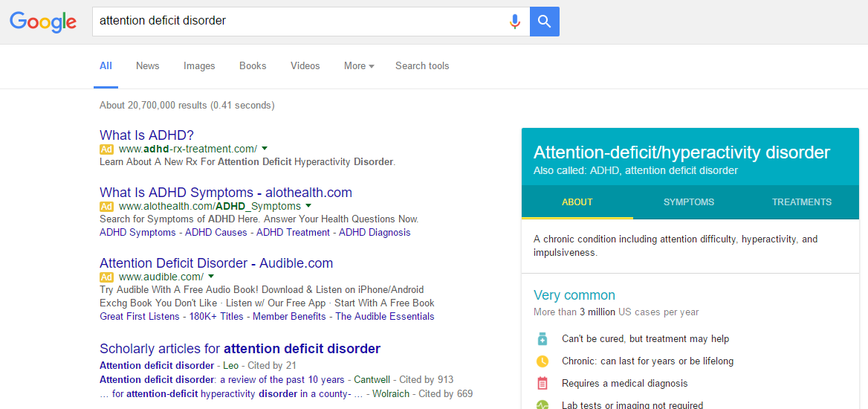The width and height of the screenshot is (868, 409).
Task: Select the ABOUT tab in knowledge panel
Action: point(577,202)
